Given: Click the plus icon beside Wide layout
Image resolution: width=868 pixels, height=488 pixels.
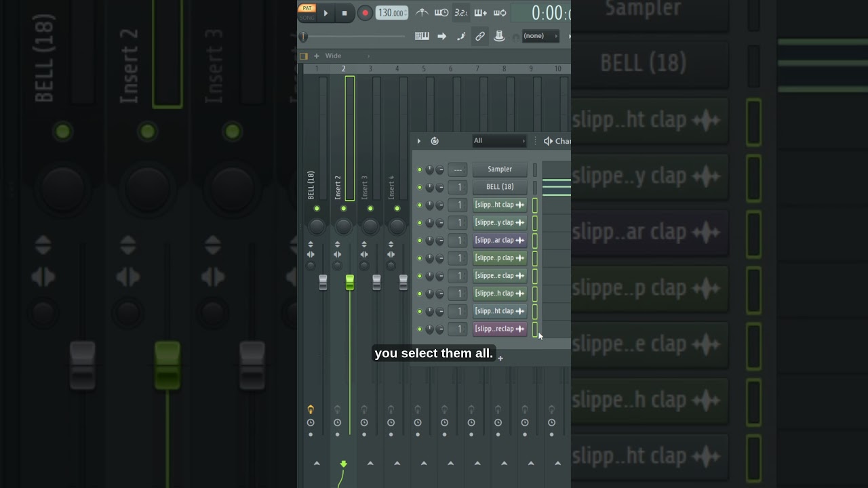Looking at the screenshot, I should click(316, 56).
